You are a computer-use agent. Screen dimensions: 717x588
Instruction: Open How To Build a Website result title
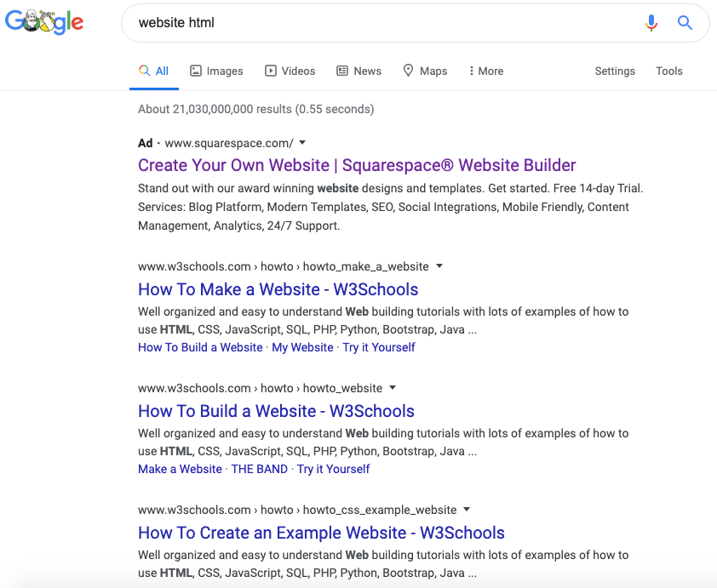pyautogui.click(x=276, y=411)
